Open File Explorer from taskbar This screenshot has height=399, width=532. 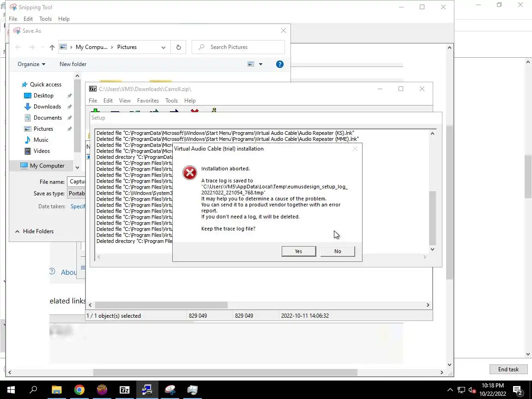[x=57, y=390]
